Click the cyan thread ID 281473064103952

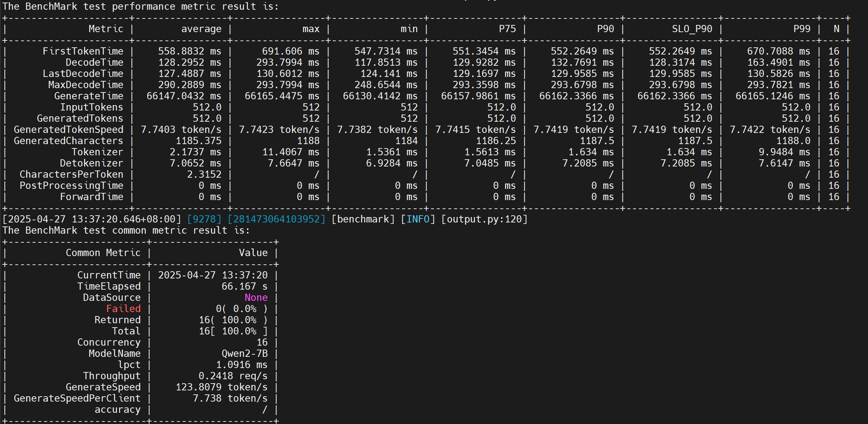(276, 219)
